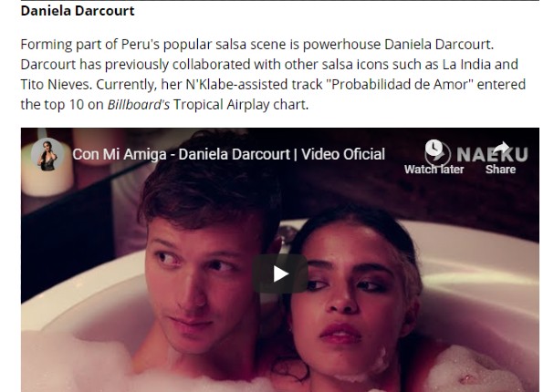
Task: Click the italic word Billboard's
Action: point(139,105)
